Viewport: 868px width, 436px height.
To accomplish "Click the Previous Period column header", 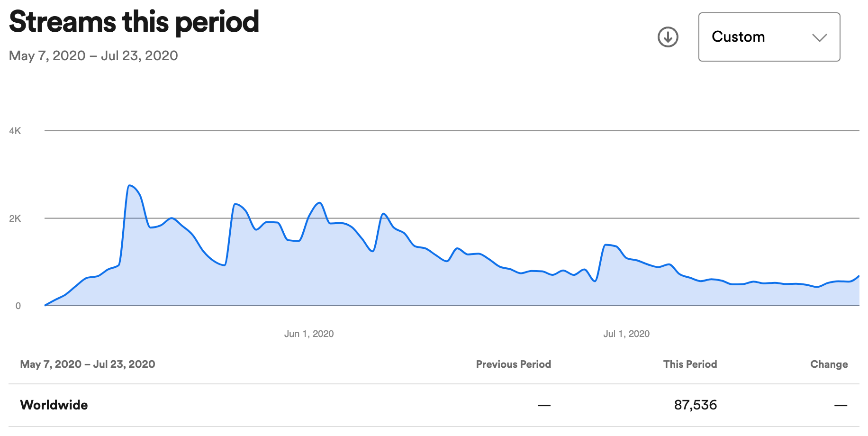I will point(513,364).
